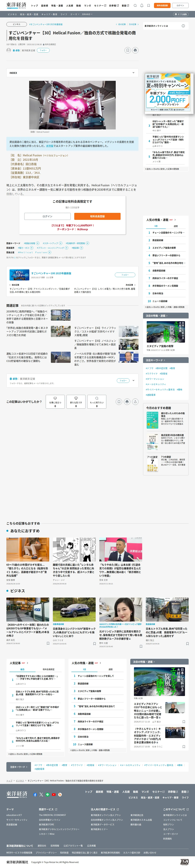Screen dimensions: 195x868
Task: Bookmark the 元オリンピック選手 article card
Action: (141, 646)
